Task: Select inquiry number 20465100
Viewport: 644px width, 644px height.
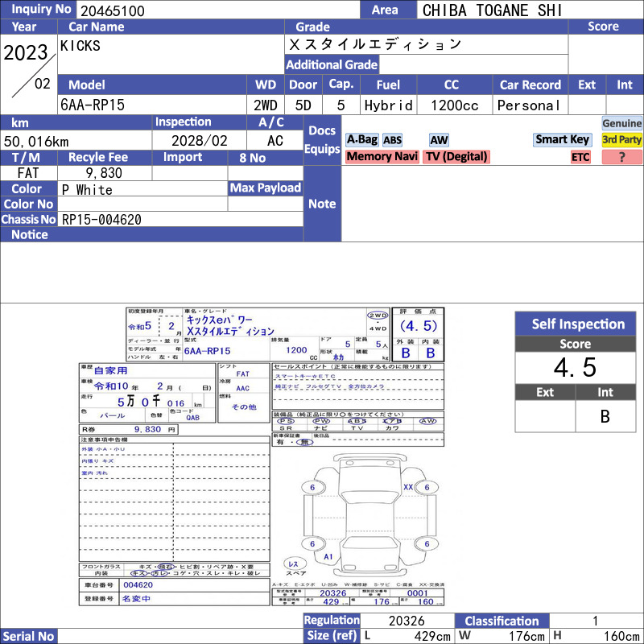Action: [113, 10]
